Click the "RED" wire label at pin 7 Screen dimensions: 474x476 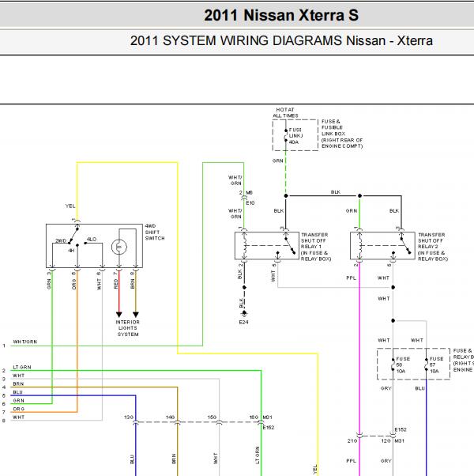click(x=115, y=285)
